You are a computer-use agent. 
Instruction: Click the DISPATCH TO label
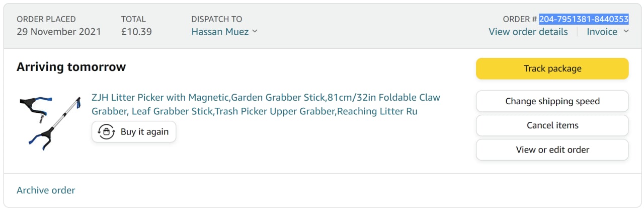point(216,19)
